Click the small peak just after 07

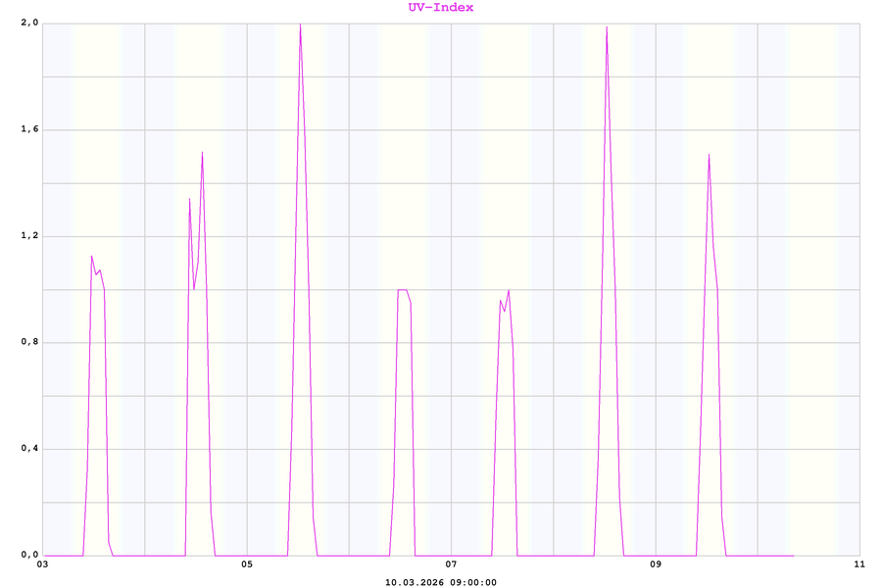click(x=508, y=291)
